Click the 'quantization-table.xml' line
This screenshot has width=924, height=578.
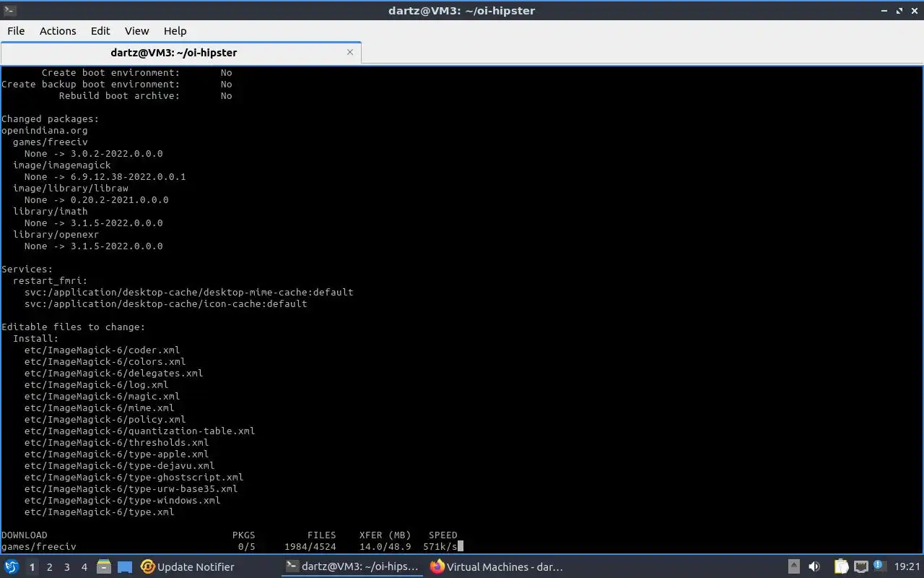pos(140,431)
